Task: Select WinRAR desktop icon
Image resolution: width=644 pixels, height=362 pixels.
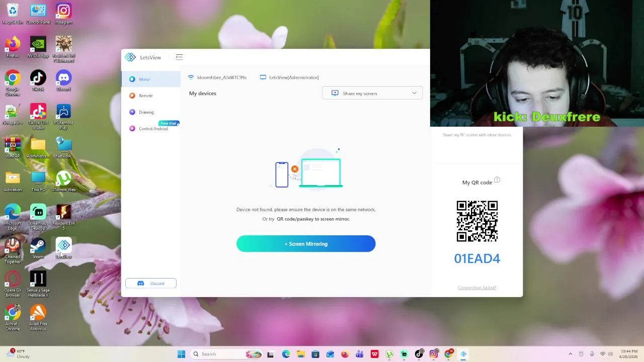Action: 13,148
